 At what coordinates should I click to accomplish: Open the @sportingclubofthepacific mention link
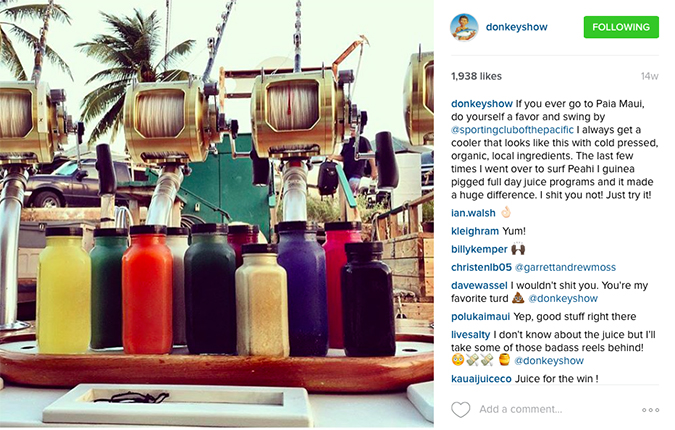coord(512,130)
